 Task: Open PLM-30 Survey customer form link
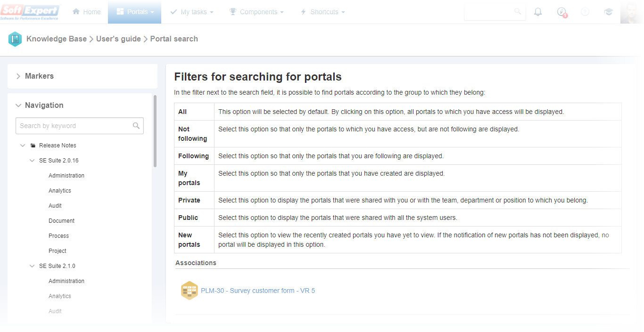[258, 291]
